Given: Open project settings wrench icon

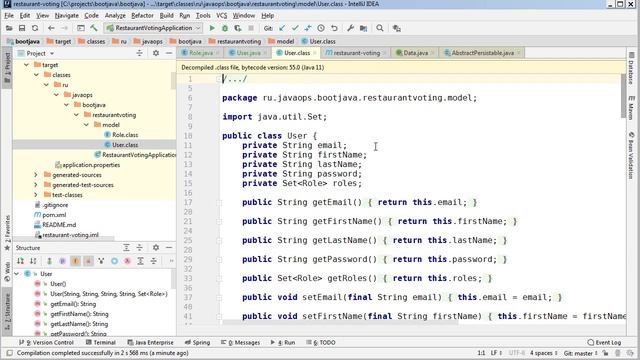Looking at the screenshot, I should point(350,28).
